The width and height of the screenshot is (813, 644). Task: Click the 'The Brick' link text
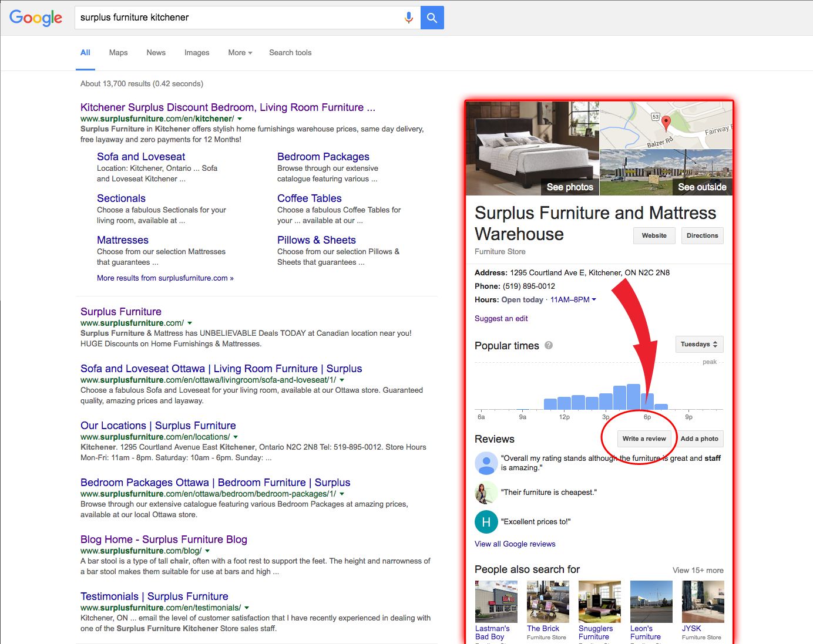click(x=543, y=628)
